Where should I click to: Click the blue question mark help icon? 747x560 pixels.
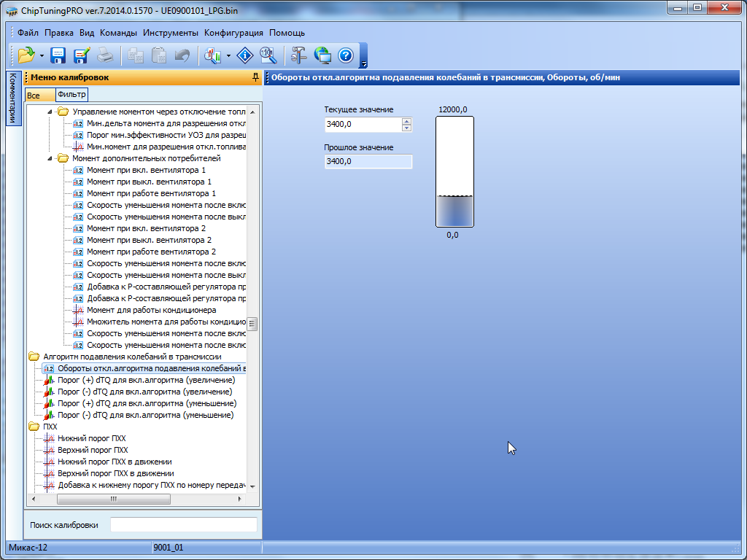(x=346, y=55)
